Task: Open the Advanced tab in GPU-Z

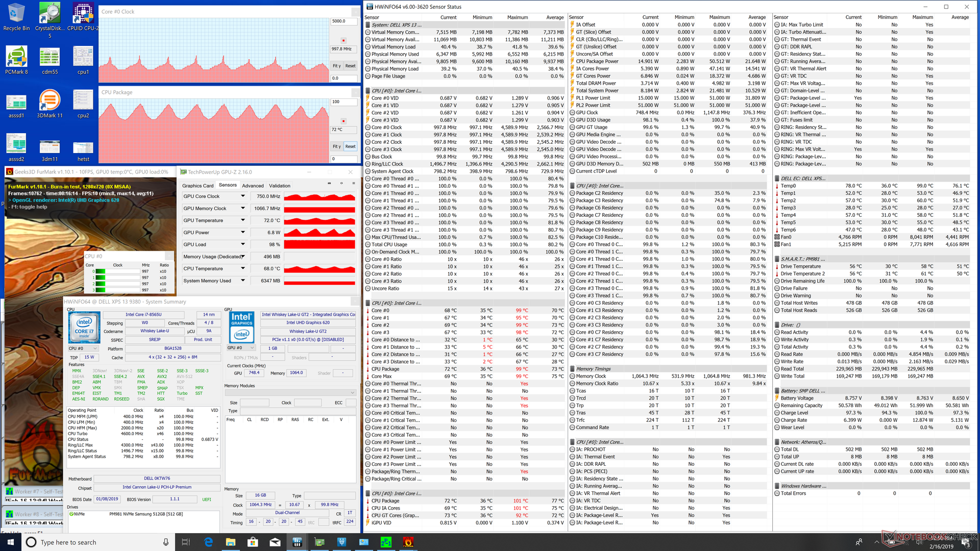Action: tap(253, 186)
